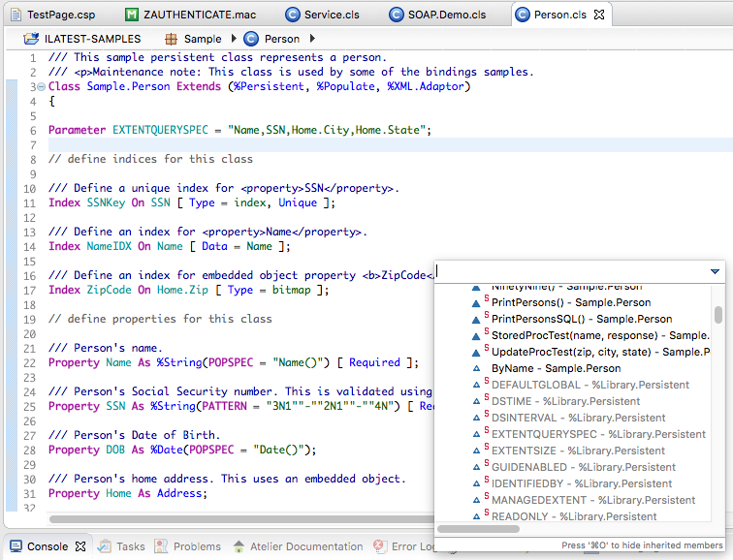This screenshot has width=733, height=560.
Task: Select the ByName outline entry
Action: 556,368
